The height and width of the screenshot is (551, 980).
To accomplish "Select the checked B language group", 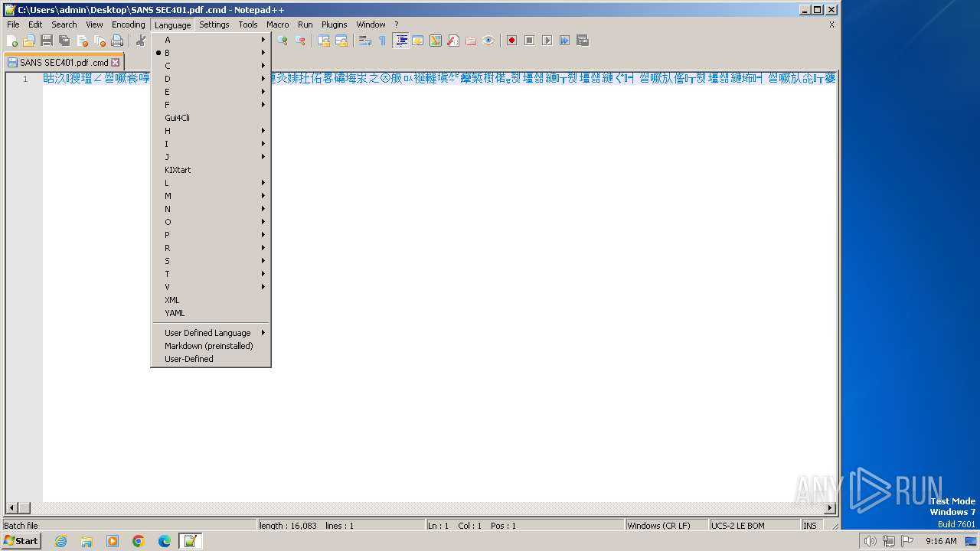I will pyautogui.click(x=211, y=53).
